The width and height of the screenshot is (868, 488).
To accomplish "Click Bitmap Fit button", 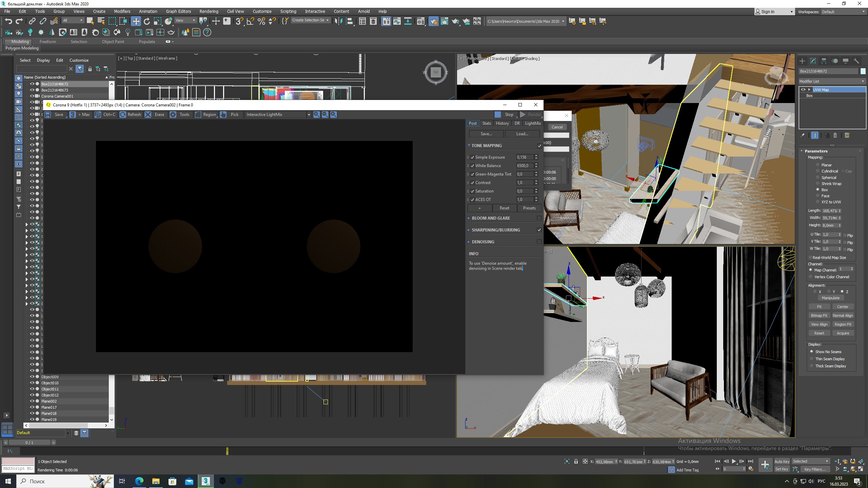I will pyautogui.click(x=819, y=316).
